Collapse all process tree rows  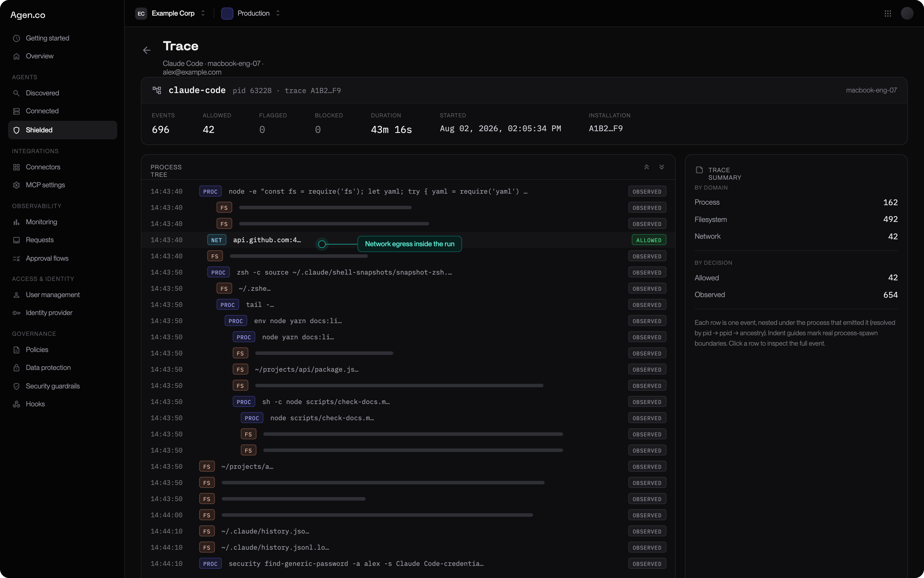click(x=647, y=167)
